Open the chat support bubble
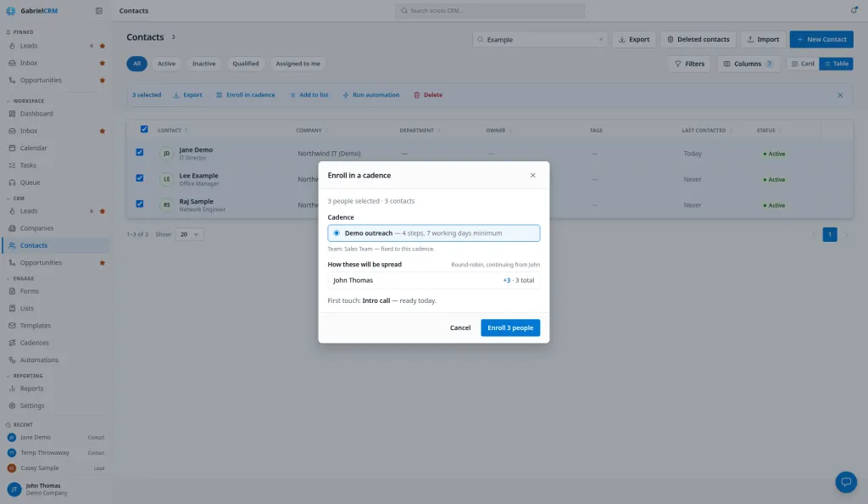The height and width of the screenshot is (504, 868). point(846,482)
